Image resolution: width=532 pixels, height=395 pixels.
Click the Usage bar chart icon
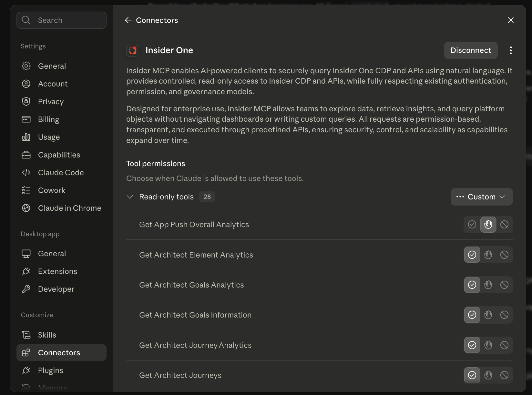26,137
